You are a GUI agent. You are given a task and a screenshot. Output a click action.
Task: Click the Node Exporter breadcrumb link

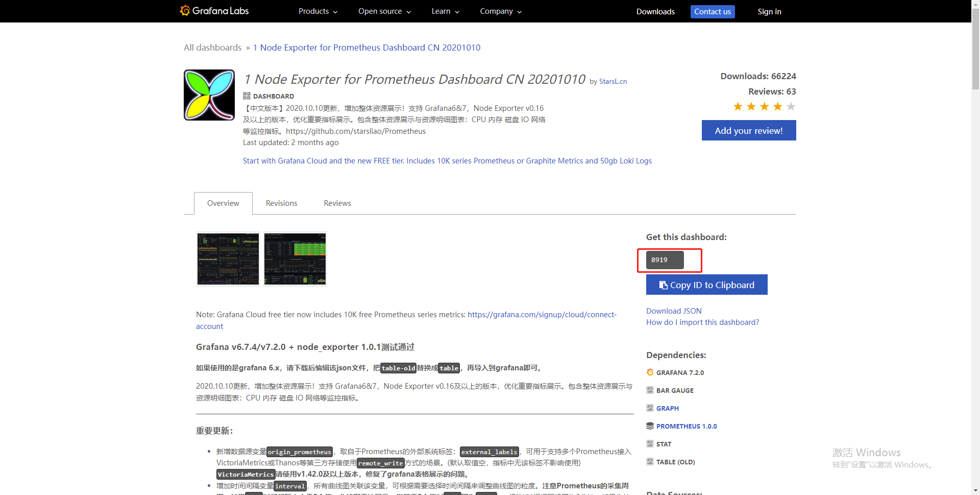coord(367,48)
